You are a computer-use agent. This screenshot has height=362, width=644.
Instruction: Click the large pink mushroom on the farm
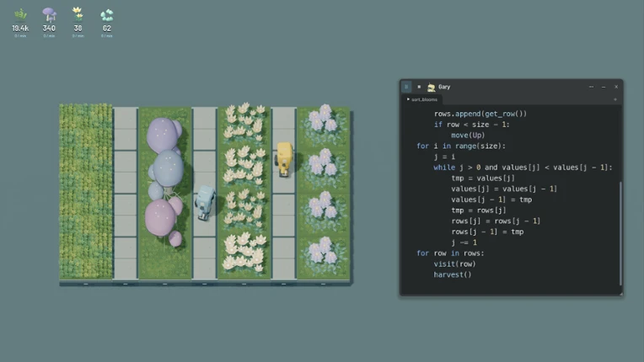[x=160, y=217]
